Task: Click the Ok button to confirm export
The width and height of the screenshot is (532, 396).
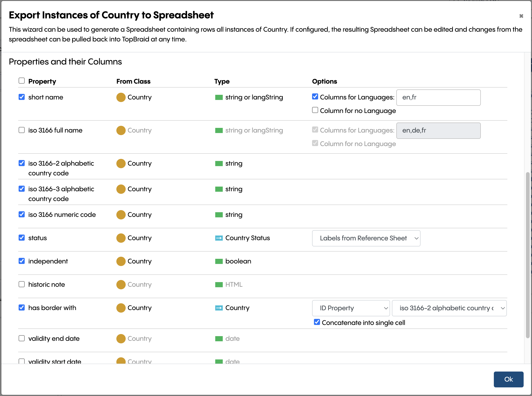Action: point(508,379)
